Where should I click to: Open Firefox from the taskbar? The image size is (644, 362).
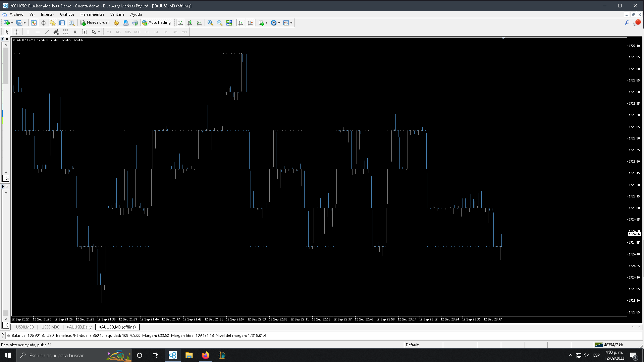(205, 355)
